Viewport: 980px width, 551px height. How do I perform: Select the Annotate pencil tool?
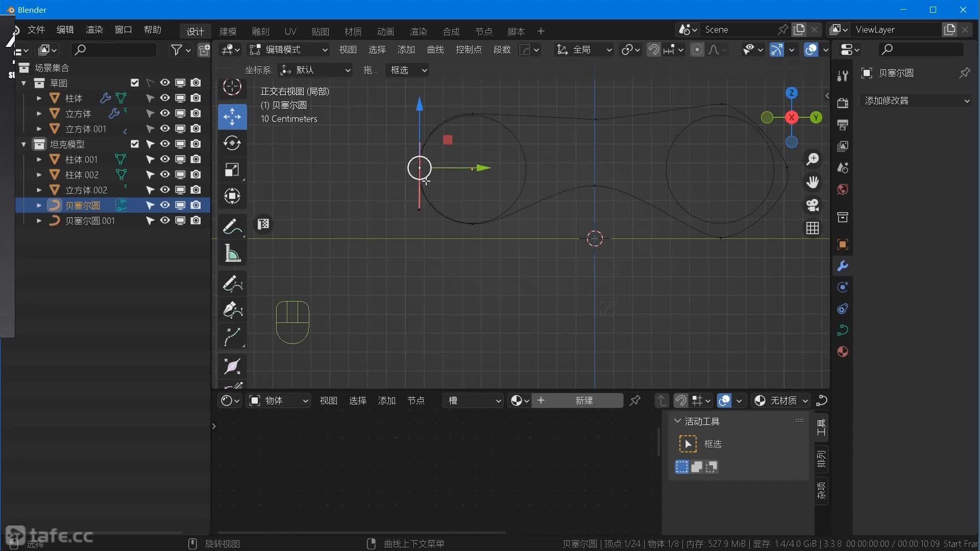tap(232, 227)
